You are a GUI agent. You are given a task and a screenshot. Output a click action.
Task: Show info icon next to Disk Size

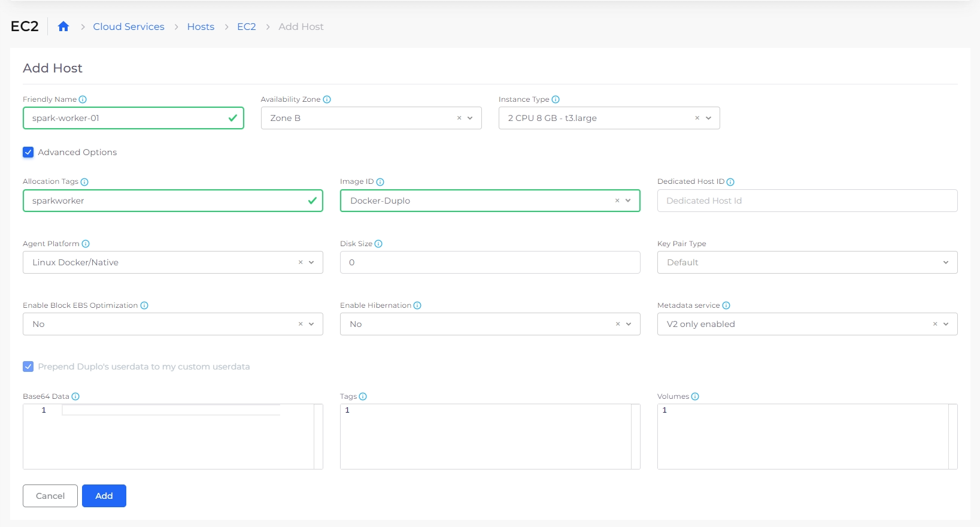(378, 244)
